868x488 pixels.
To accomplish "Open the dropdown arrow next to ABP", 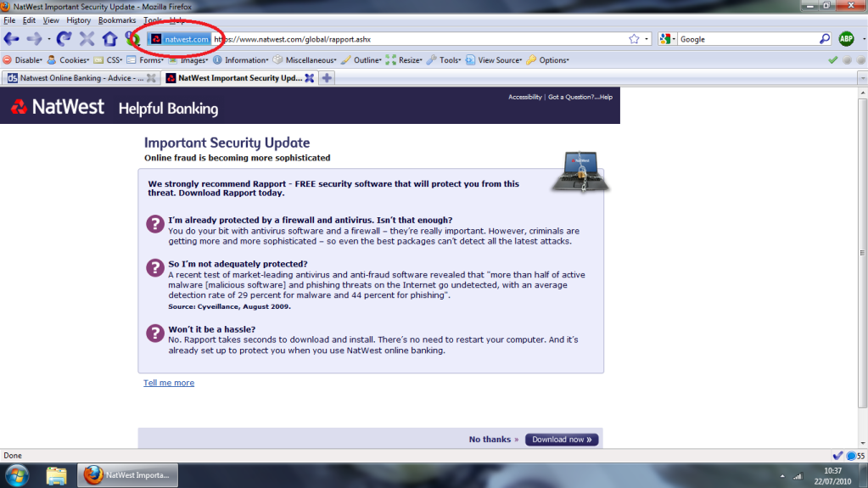I will pos(864,39).
